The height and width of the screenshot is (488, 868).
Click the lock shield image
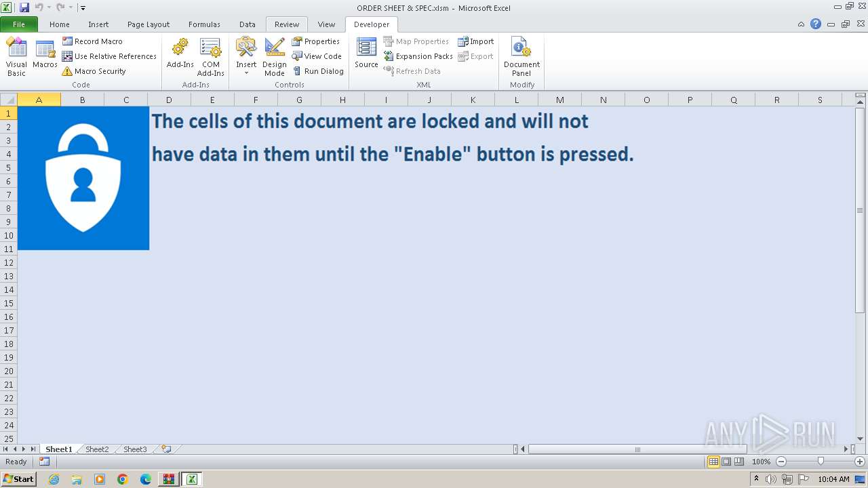(83, 178)
